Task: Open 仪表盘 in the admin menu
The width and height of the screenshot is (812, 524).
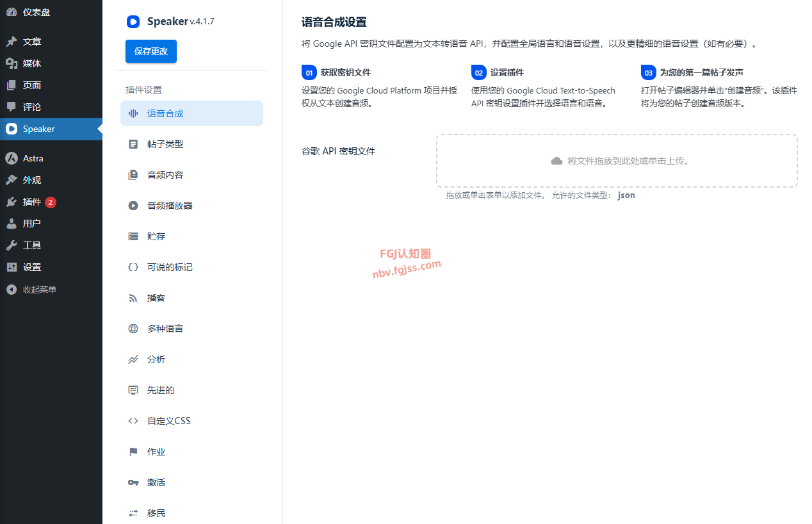Action: tap(51, 12)
